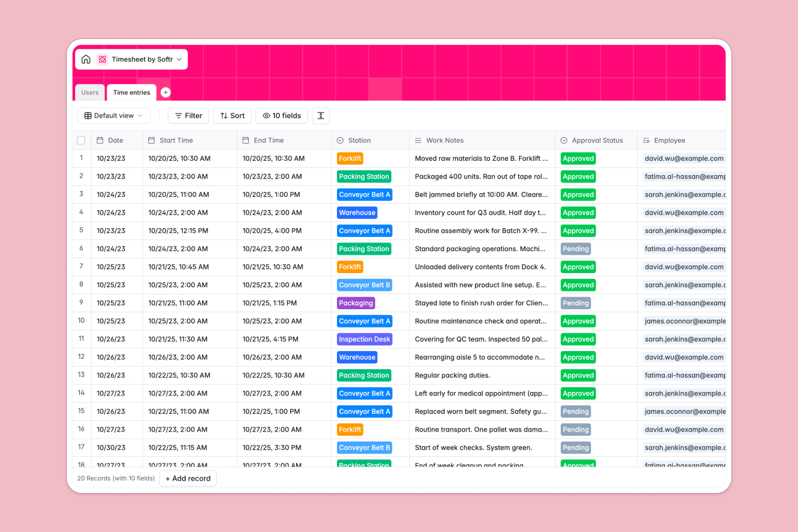Expand the 10 fields visibility menu

pos(281,115)
